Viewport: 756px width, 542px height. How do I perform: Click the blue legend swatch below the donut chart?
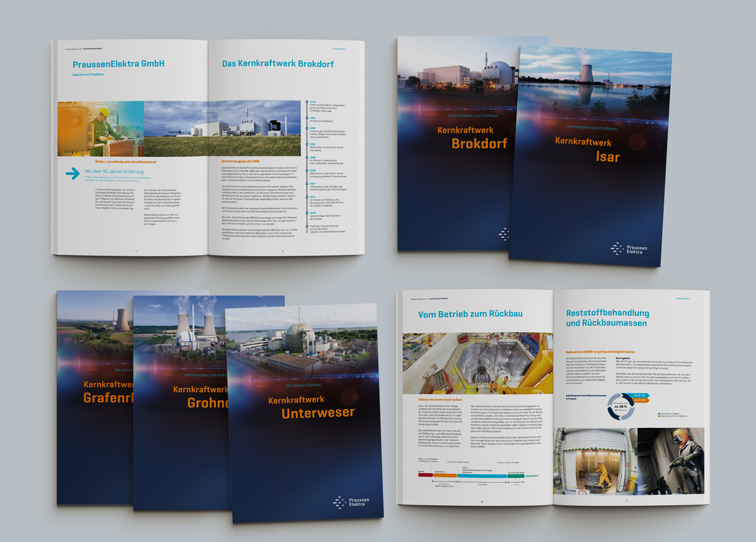[x=659, y=413]
